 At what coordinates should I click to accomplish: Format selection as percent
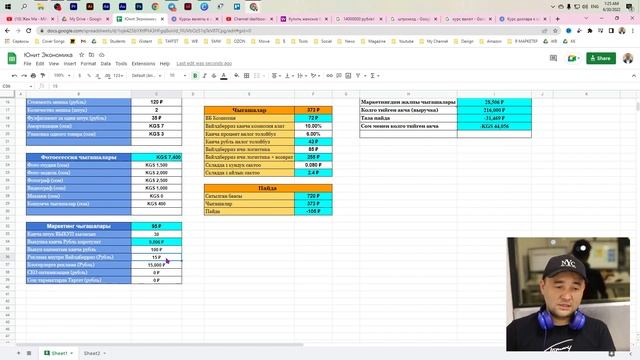click(x=89, y=76)
